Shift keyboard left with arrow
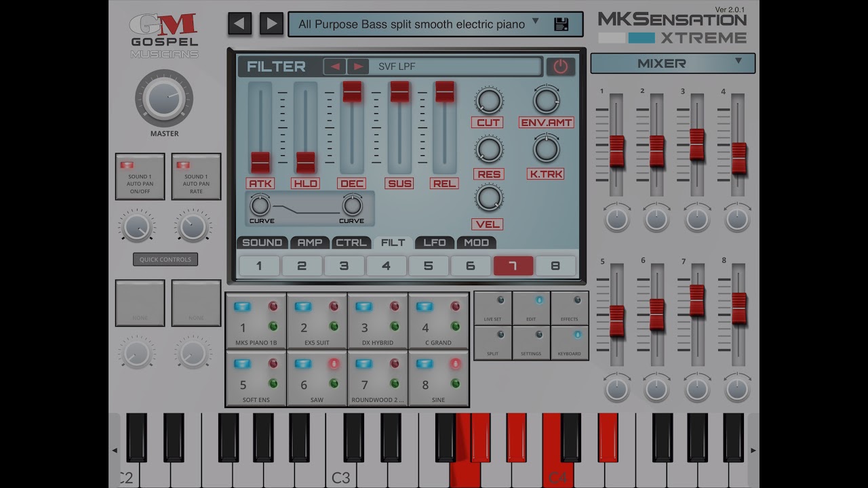The height and width of the screenshot is (488, 868). coord(115,450)
